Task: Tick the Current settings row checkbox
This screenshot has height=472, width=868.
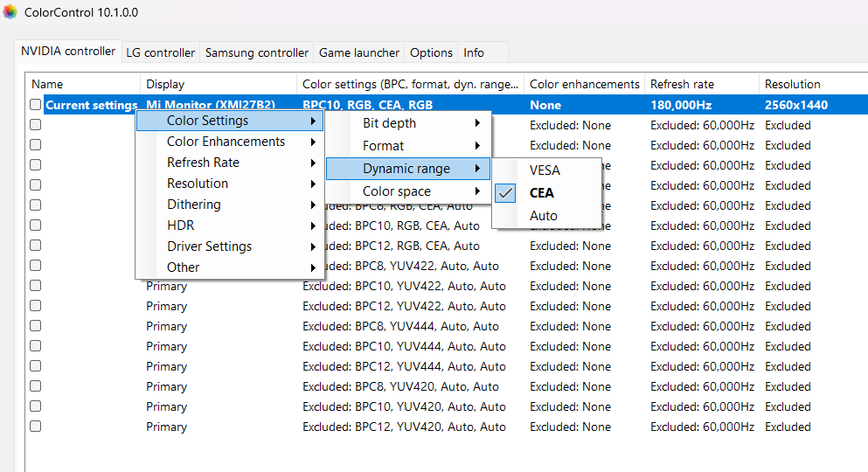Action: (x=36, y=105)
